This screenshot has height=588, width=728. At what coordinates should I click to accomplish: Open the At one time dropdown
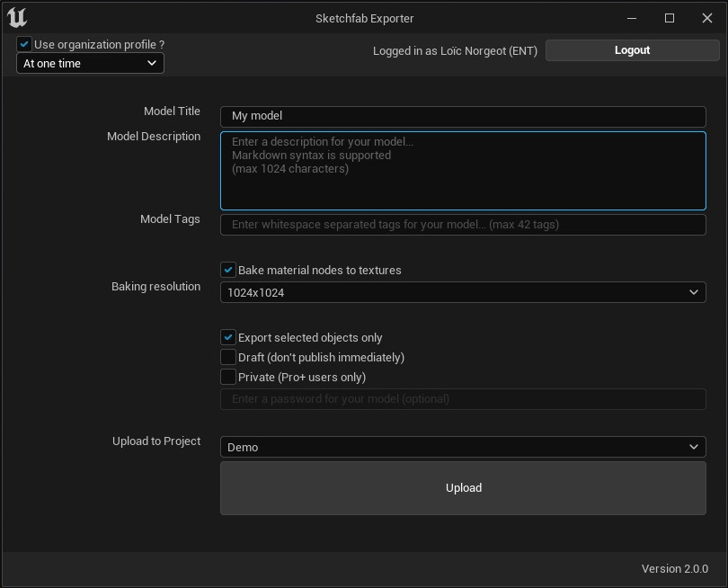90,63
